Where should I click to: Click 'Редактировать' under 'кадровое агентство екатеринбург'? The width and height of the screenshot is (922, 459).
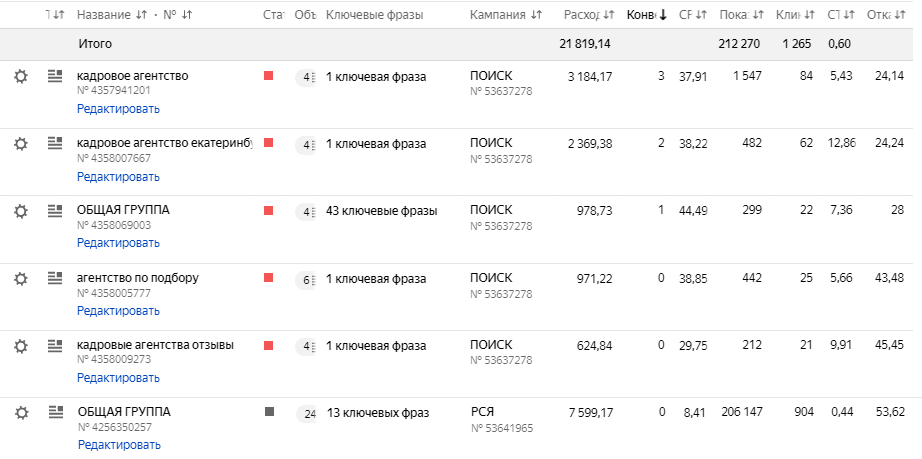pos(118,176)
